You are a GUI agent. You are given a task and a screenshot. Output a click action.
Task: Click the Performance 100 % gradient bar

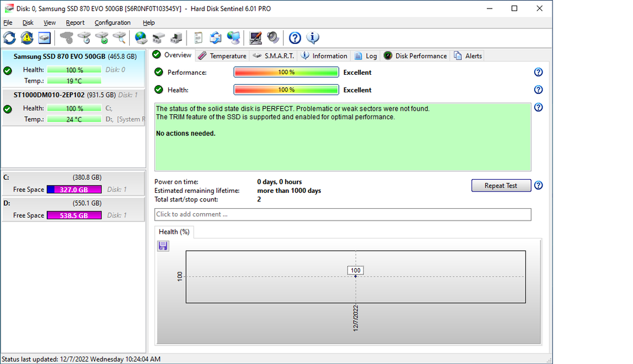(x=286, y=72)
